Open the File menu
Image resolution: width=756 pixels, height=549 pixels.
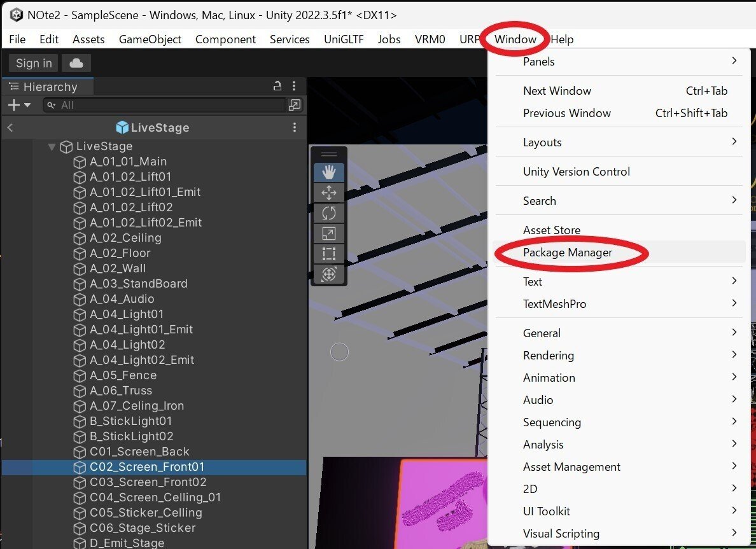(17, 39)
